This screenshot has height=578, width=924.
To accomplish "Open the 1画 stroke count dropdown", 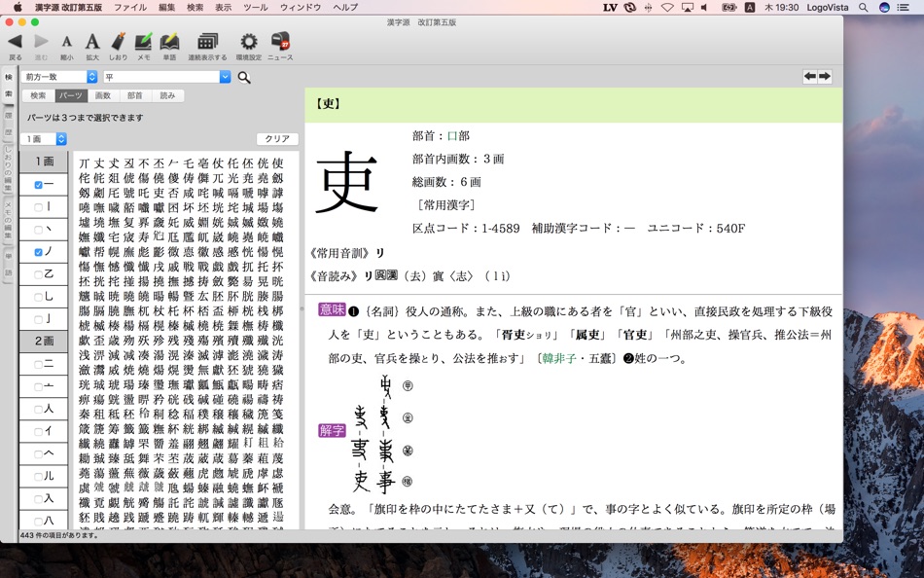I will point(44,138).
